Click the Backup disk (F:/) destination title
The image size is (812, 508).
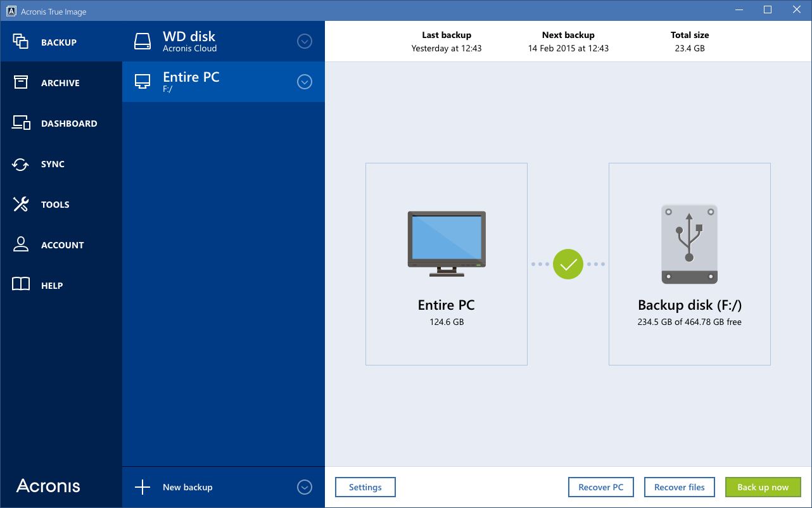tap(690, 305)
